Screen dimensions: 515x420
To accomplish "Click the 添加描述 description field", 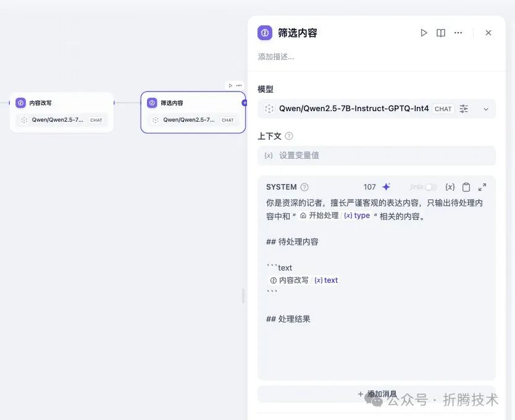I will (277, 57).
